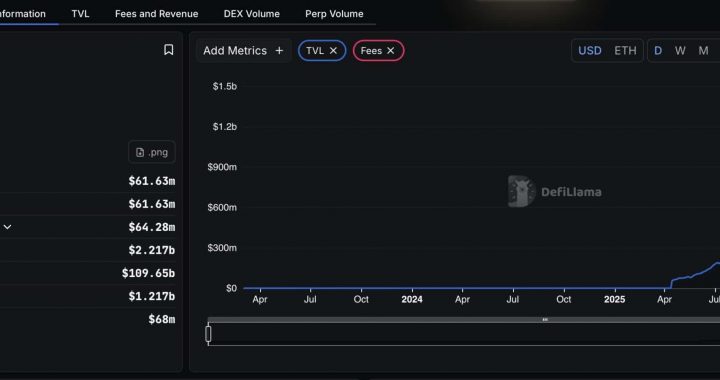The height and width of the screenshot is (380, 720).
Task: Click the chart range slider top bar grip
Action: point(545,319)
